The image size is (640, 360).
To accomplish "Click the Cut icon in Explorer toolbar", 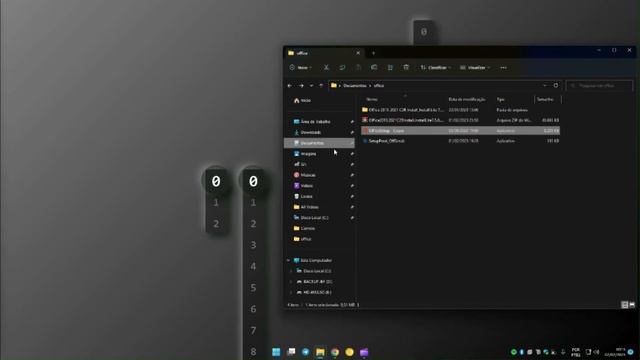I will (x=326, y=68).
